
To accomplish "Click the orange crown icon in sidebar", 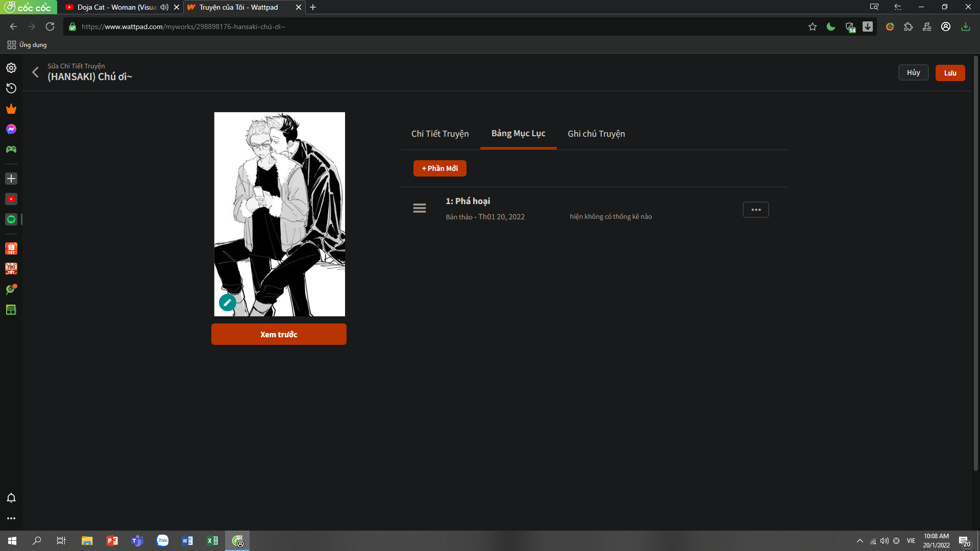I will pyautogui.click(x=11, y=109).
